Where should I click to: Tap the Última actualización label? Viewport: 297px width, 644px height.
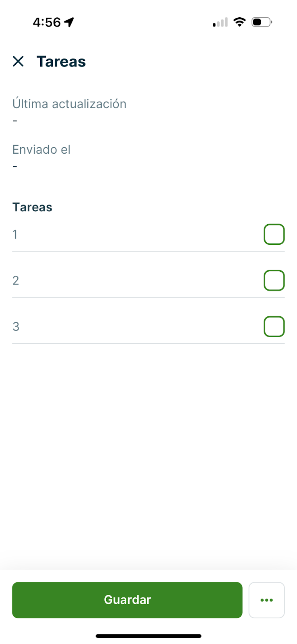(x=69, y=104)
